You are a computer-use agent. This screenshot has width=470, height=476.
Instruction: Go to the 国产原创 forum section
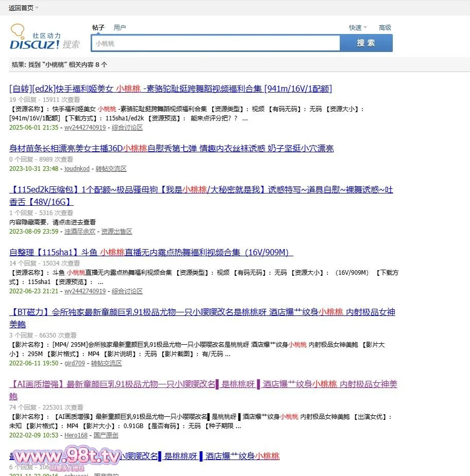tap(106, 435)
